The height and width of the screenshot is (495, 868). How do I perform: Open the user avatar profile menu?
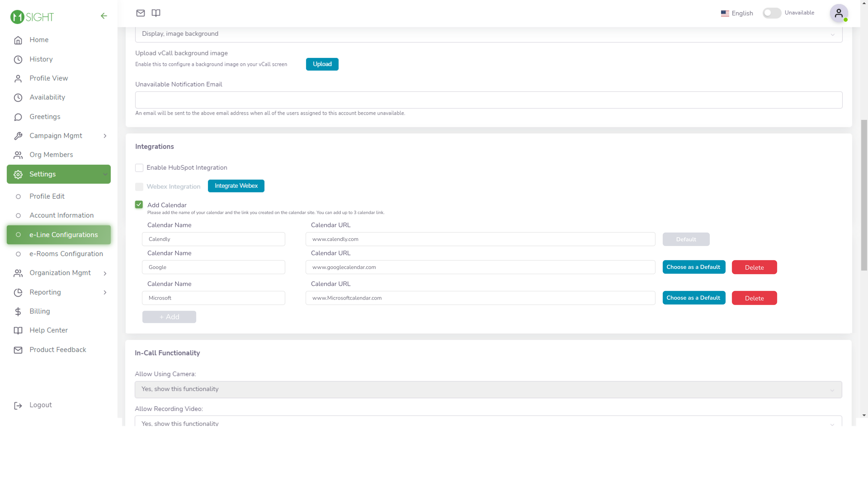[x=839, y=13]
